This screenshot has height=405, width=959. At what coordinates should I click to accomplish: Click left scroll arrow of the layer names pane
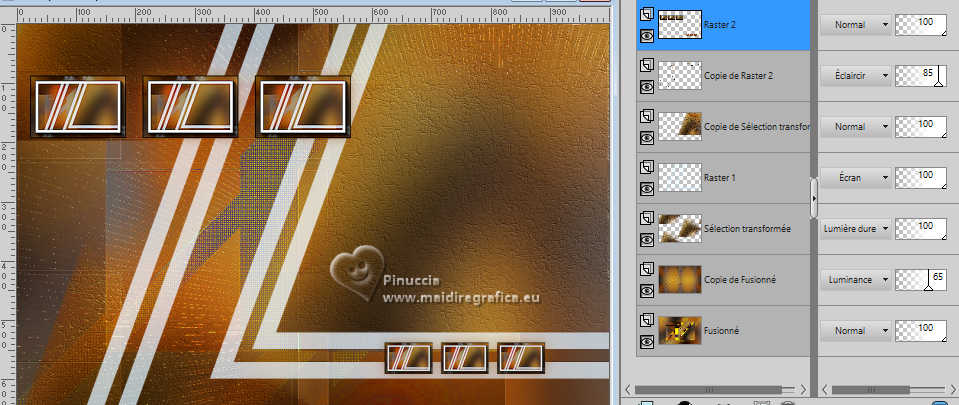(x=628, y=390)
